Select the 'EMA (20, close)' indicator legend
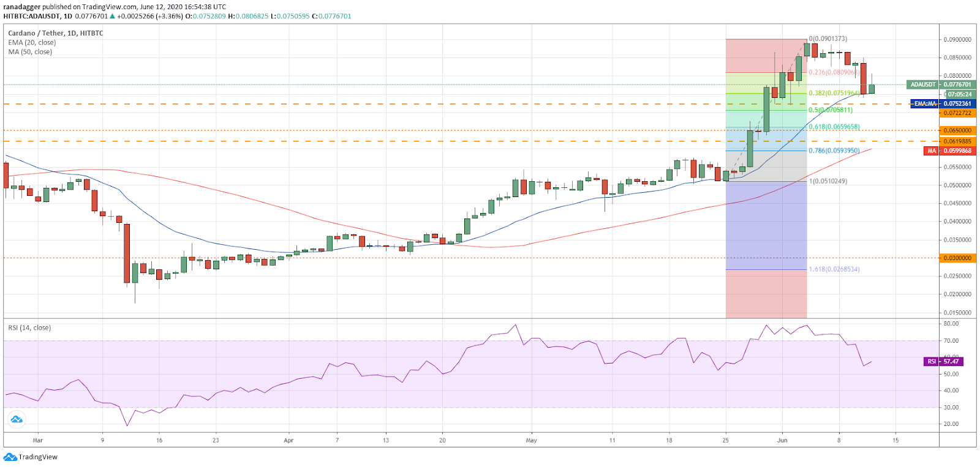This screenshot has height=467, width=980. [32, 43]
